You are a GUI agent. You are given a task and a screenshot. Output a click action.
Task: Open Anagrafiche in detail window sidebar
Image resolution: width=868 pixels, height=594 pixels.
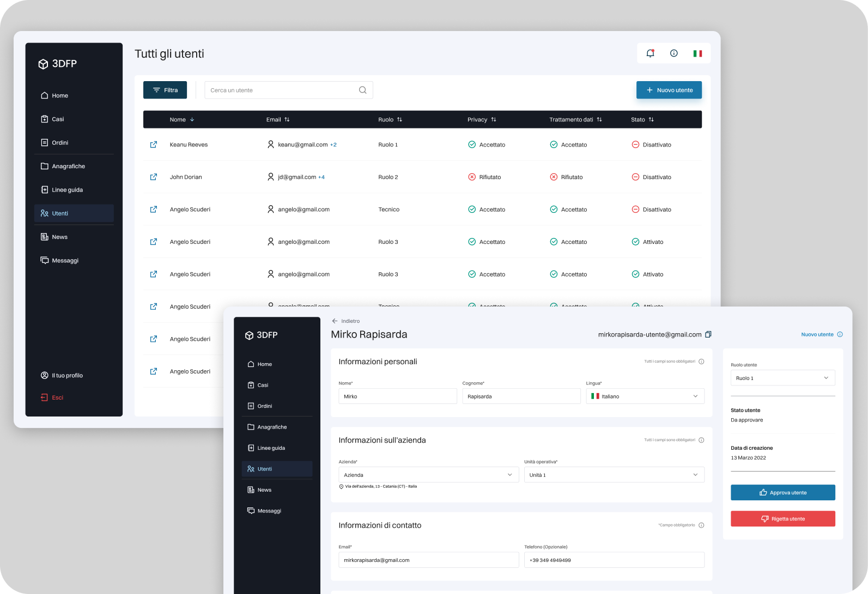tap(277, 427)
